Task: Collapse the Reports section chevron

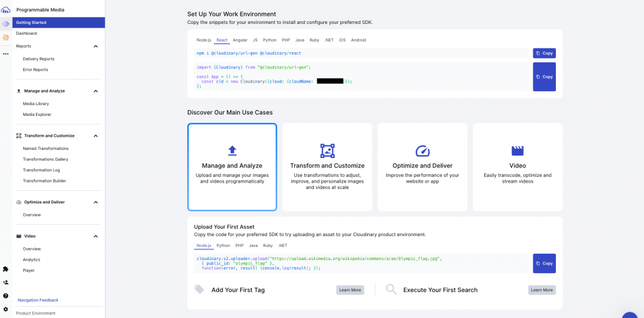Action: click(x=96, y=47)
